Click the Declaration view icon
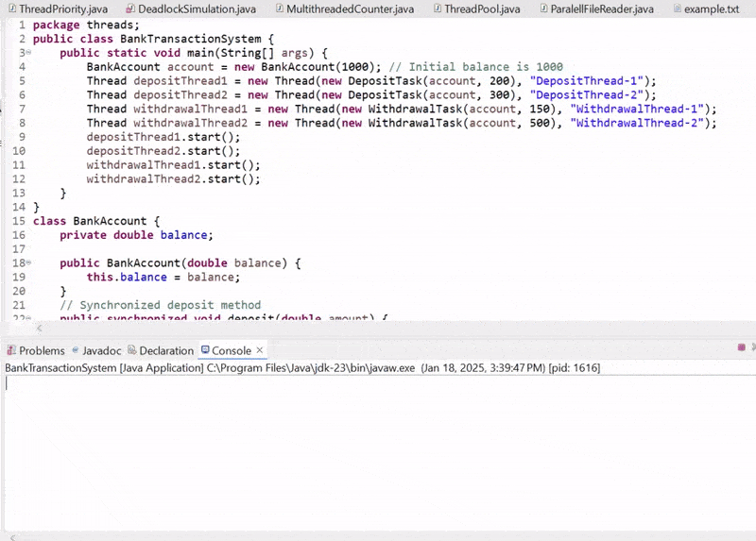The width and height of the screenshot is (756, 541). pyautogui.click(x=131, y=350)
